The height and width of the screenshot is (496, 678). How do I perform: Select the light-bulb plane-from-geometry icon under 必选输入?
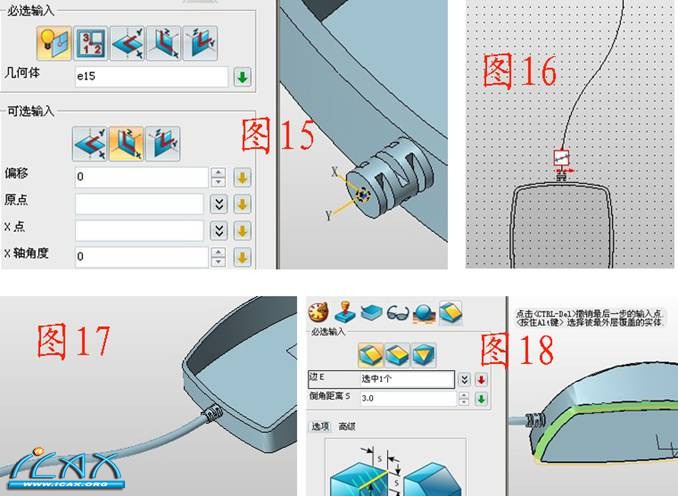coord(54,43)
